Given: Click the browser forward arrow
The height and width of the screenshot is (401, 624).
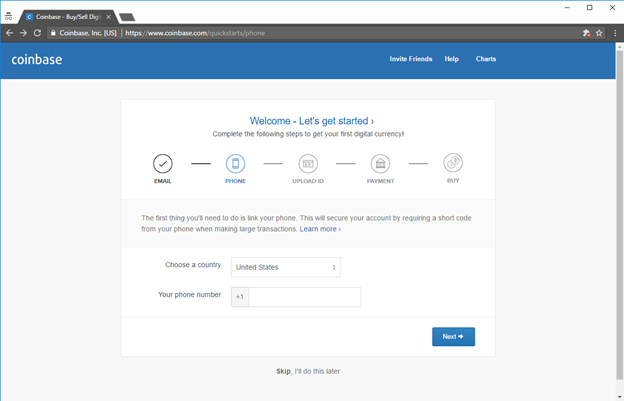Looking at the screenshot, I should (23, 33).
